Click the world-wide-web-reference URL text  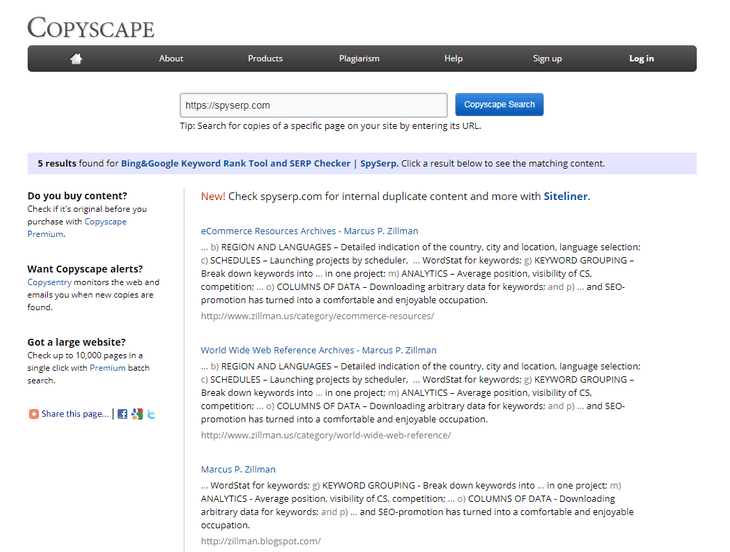click(325, 435)
